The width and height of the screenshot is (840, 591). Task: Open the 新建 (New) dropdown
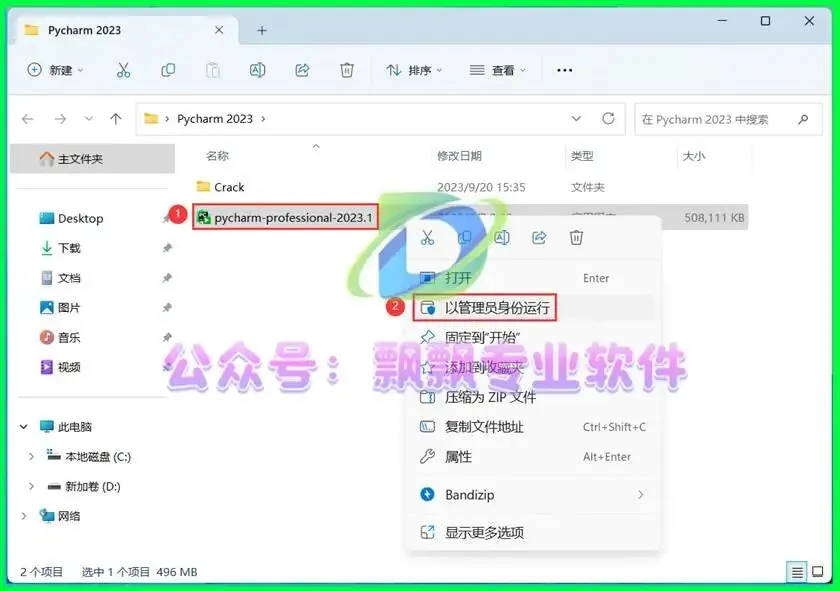click(56, 70)
